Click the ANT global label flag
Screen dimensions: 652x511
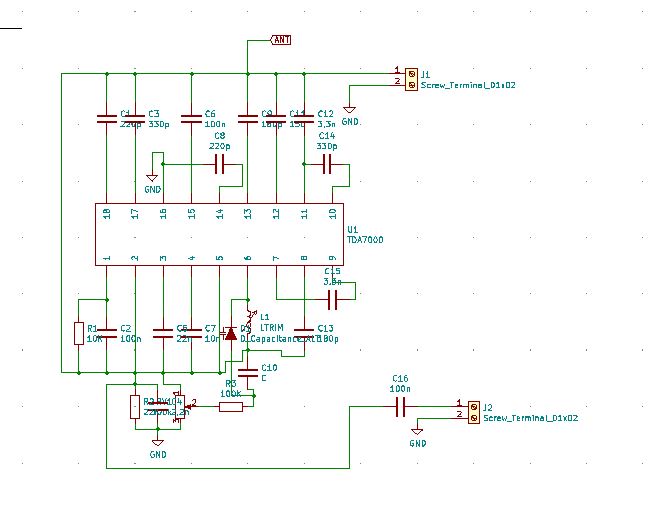tap(282, 40)
